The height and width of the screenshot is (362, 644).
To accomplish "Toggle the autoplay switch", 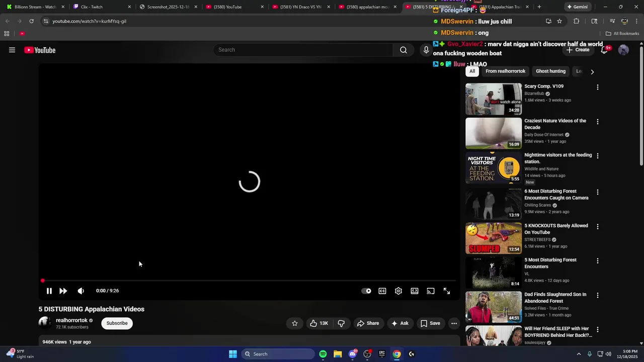I will point(366,291).
